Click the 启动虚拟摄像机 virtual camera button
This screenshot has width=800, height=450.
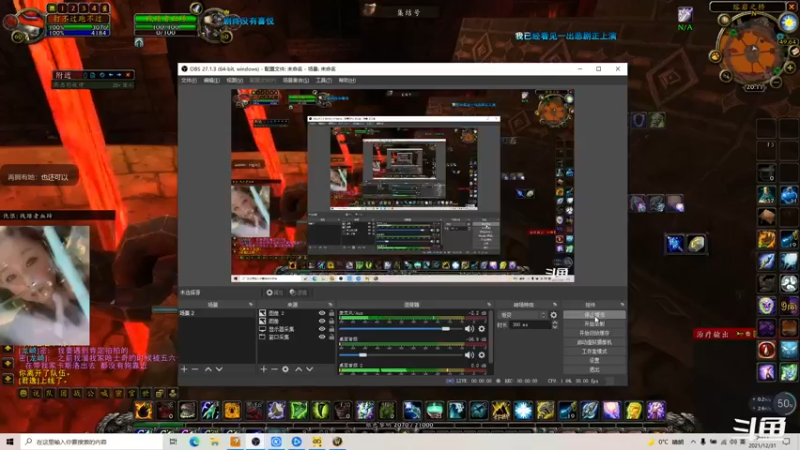tap(594, 342)
